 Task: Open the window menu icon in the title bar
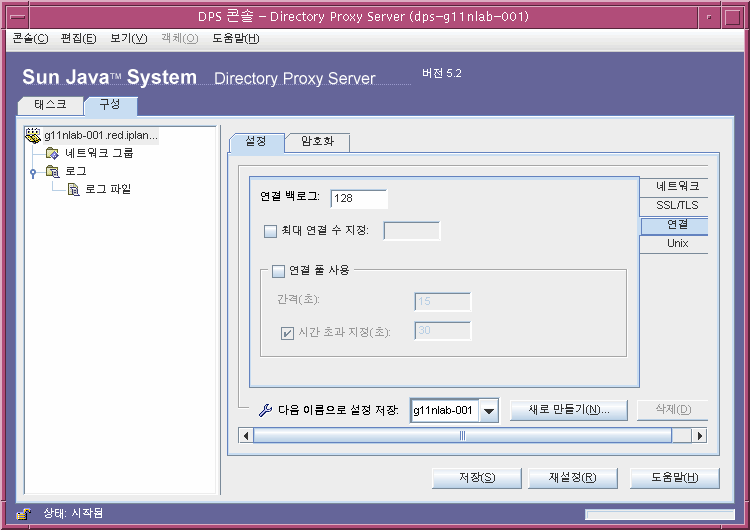click(x=18, y=17)
